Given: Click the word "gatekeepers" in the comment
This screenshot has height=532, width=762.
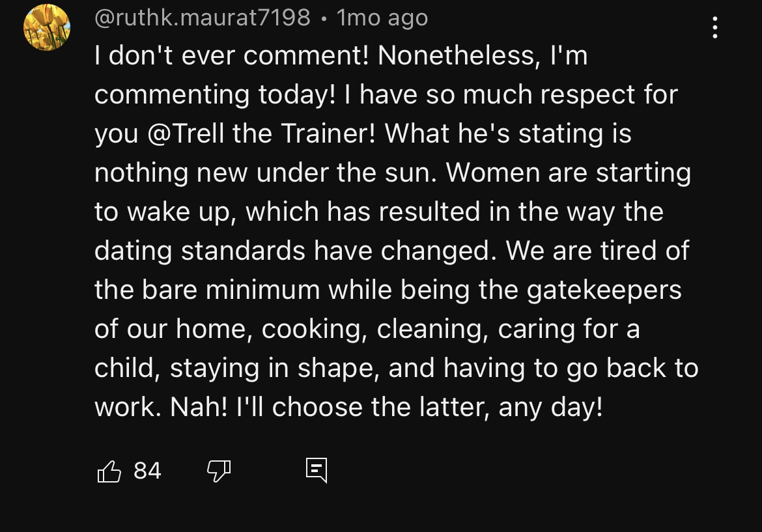Looking at the screenshot, I should click(x=604, y=290).
